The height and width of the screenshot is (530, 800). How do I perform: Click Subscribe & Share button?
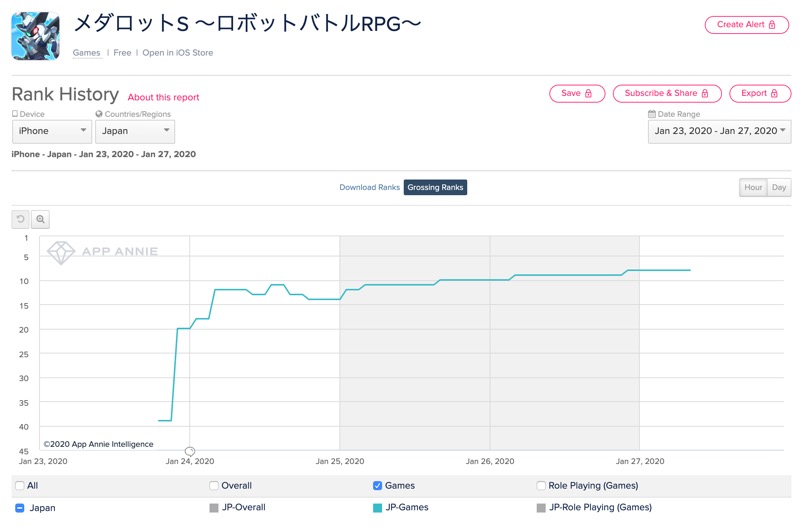click(x=667, y=93)
